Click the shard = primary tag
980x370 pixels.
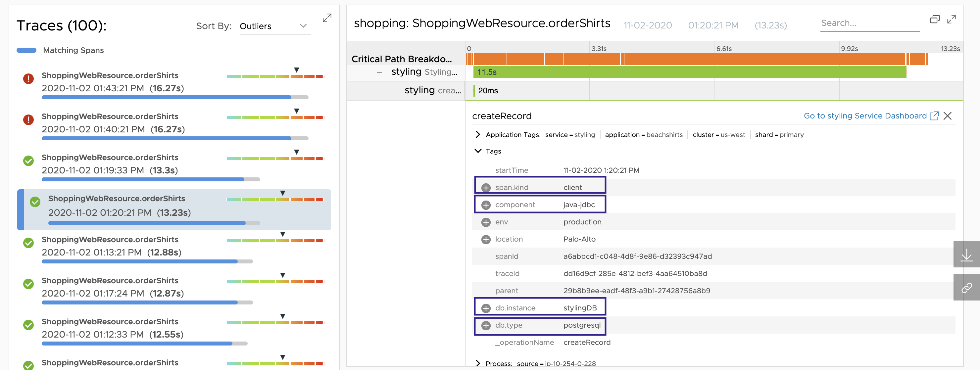[x=779, y=135]
